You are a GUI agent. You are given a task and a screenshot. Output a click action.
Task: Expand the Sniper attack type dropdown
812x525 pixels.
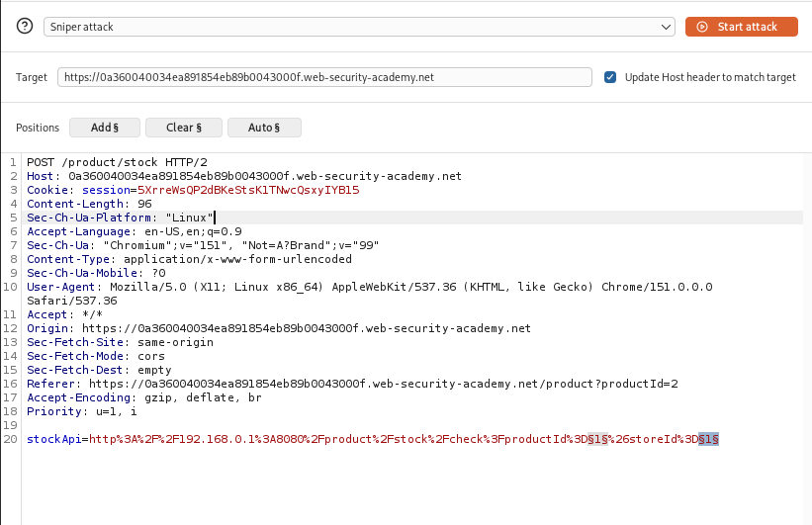tap(359, 27)
